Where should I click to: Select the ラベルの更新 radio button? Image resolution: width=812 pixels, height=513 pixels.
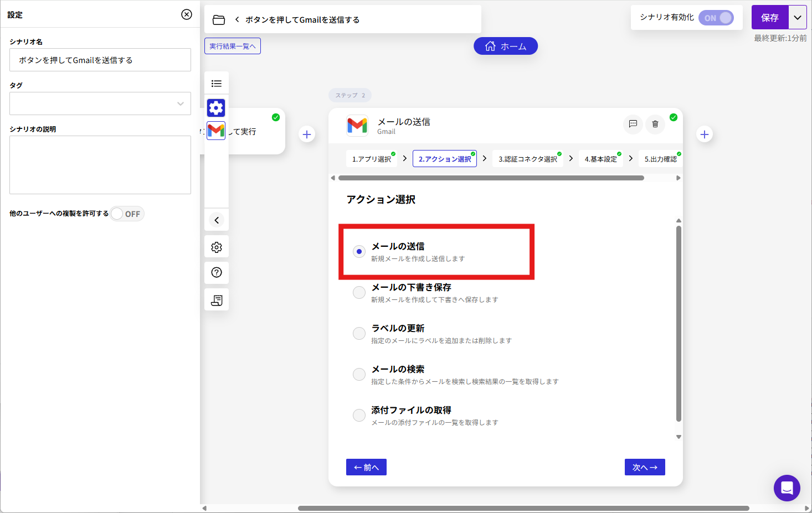(359, 333)
